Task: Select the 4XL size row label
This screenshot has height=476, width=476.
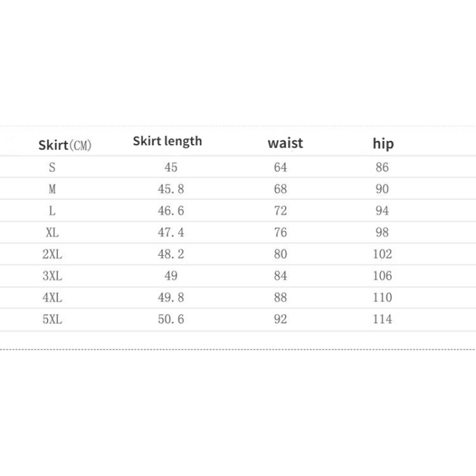Action: pyautogui.click(x=52, y=297)
